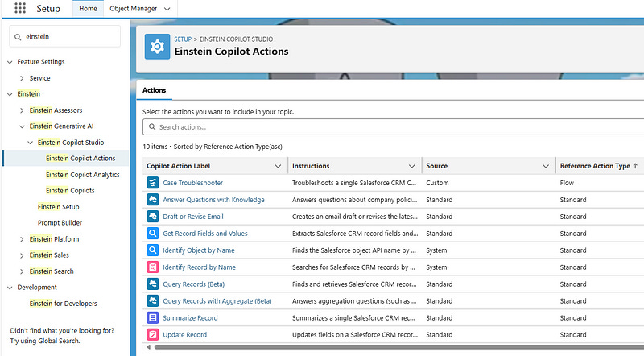Screen dimensions: 644x356
Task: Expand the Einstein Assessors node
Action: 22,110
